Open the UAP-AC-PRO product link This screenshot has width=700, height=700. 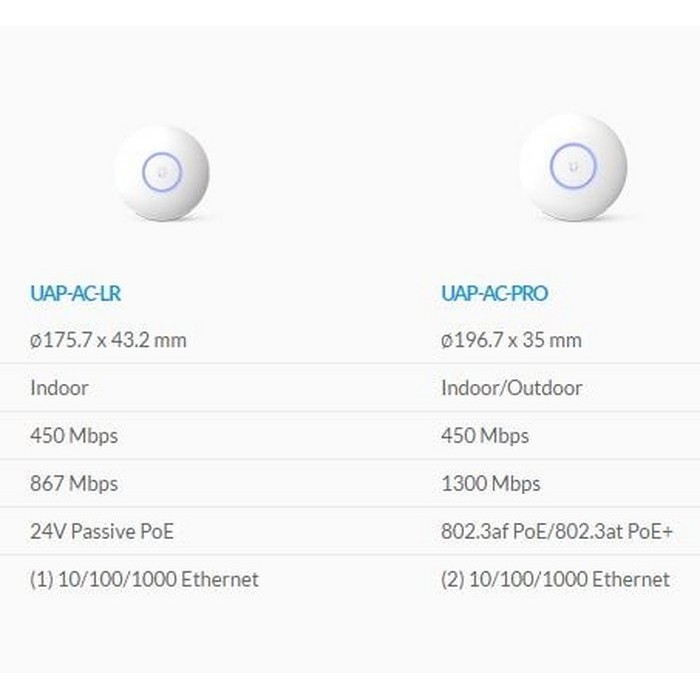click(x=494, y=293)
